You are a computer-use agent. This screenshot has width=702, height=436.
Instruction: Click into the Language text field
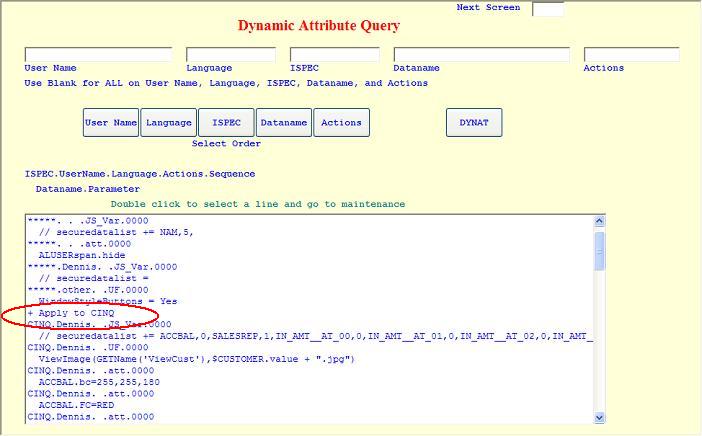(x=230, y=55)
